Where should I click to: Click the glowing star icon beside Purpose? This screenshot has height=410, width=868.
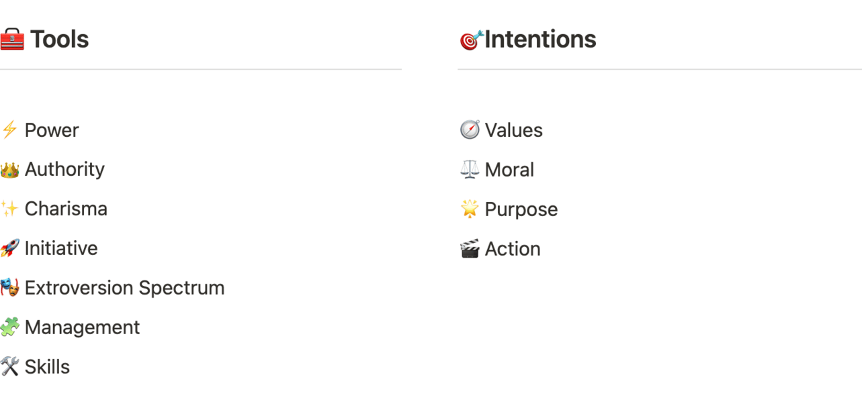click(470, 209)
